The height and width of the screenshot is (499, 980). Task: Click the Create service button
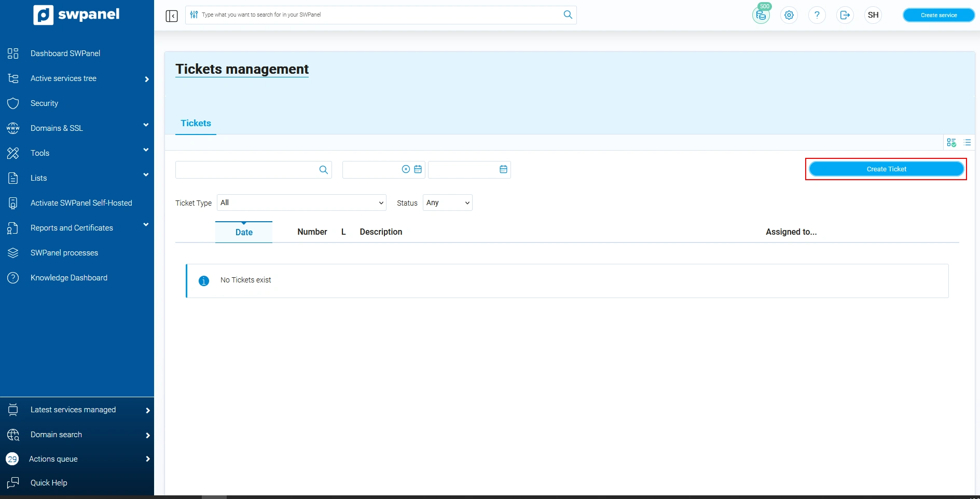[938, 15]
